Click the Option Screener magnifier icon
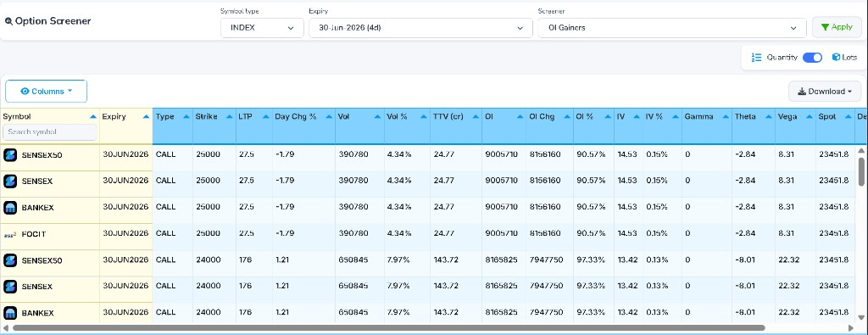868x335 pixels. 8,21
